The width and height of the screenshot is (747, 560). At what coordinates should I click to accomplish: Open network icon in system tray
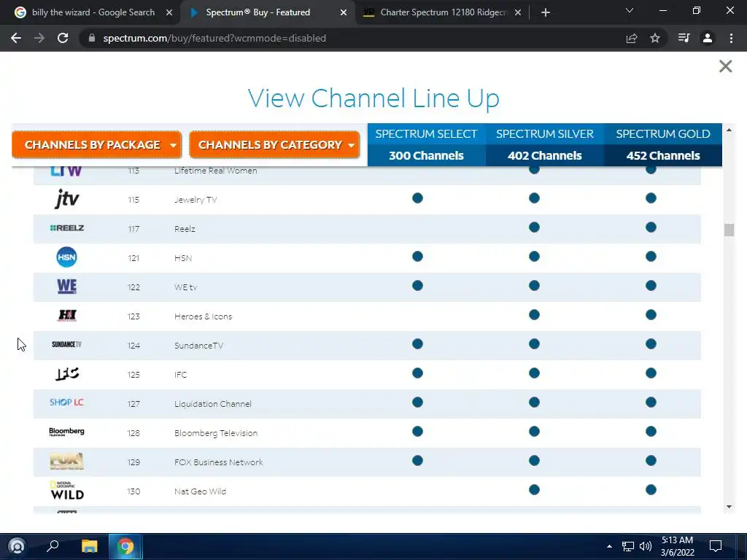click(628, 546)
